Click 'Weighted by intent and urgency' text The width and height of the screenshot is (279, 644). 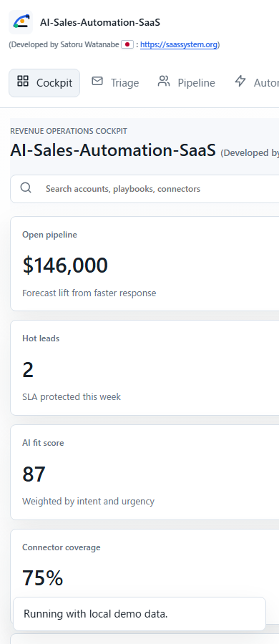(x=88, y=502)
